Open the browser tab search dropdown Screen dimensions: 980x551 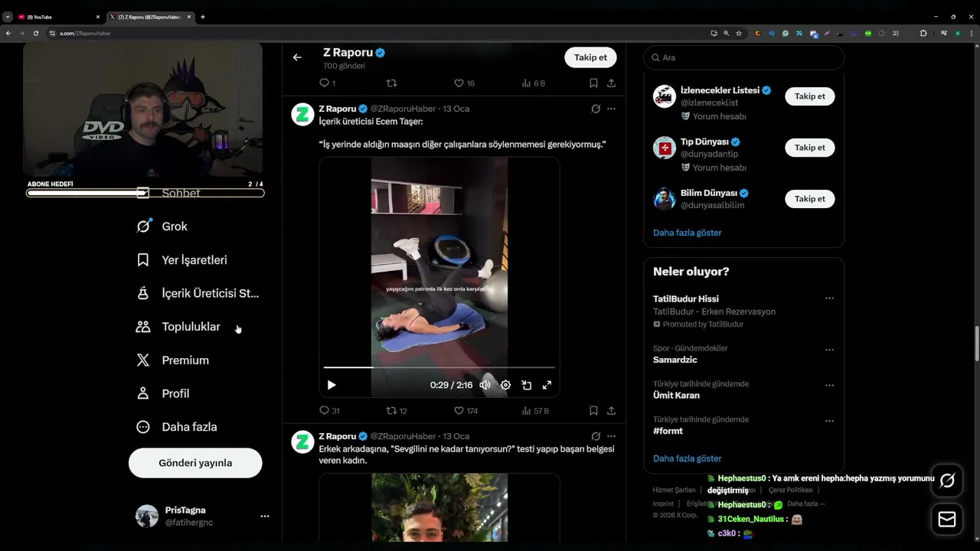[8, 17]
